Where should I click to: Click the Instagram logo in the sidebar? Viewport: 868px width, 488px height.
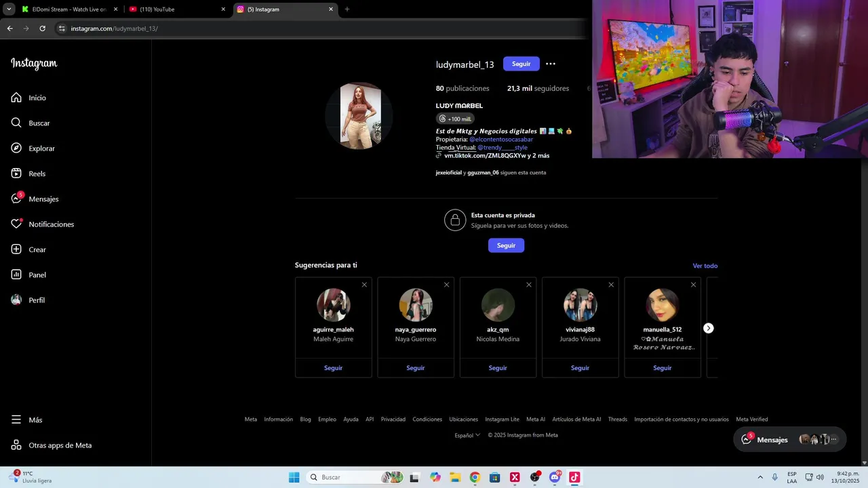34,64
